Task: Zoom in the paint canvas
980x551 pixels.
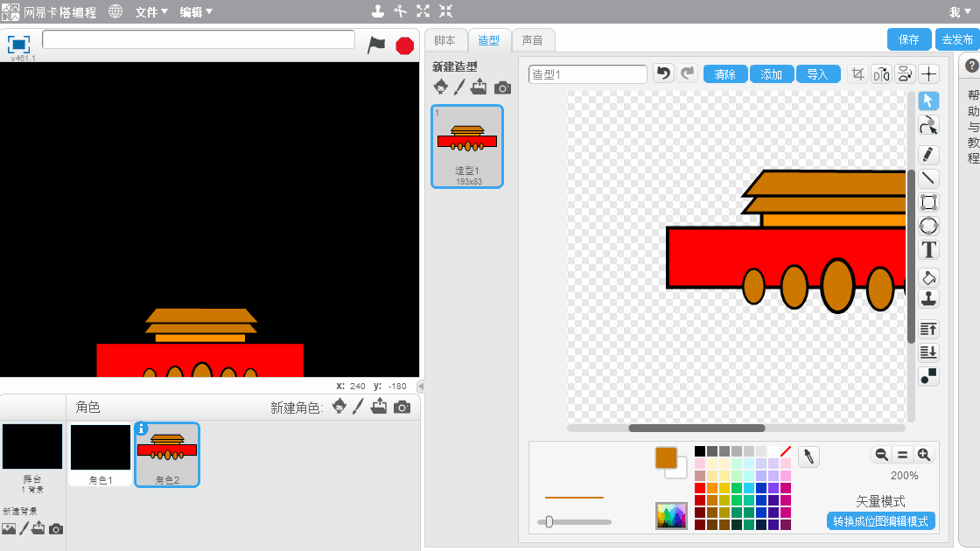Action: [x=924, y=455]
